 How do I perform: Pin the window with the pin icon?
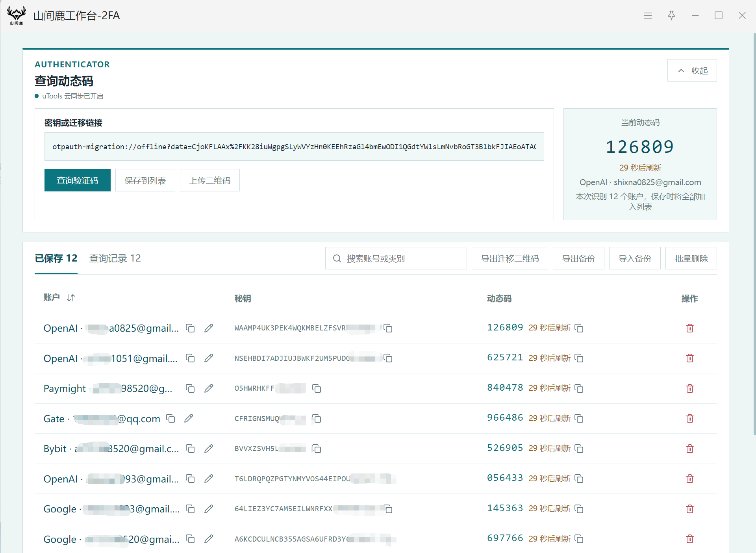671,15
